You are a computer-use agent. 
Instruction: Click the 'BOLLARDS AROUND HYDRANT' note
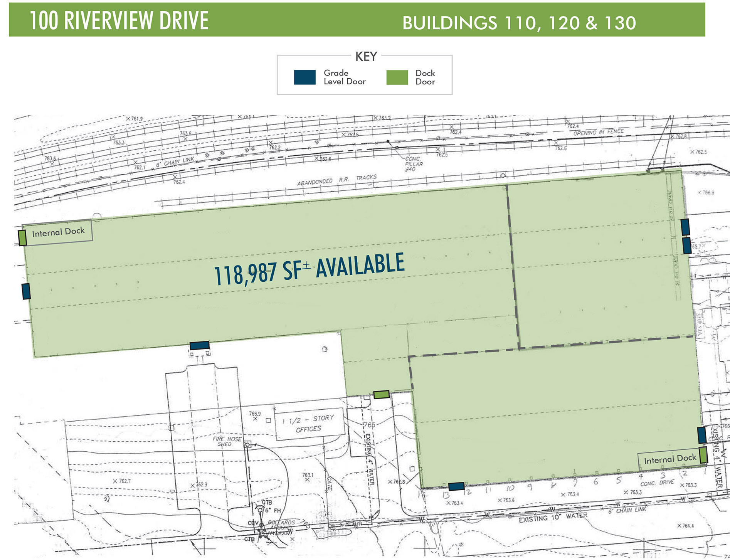pyautogui.click(x=281, y=528)
